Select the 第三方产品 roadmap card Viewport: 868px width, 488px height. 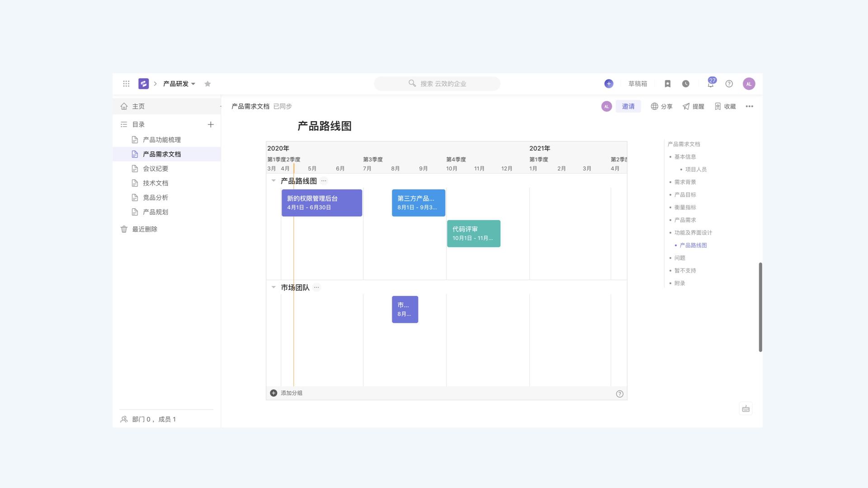point(419,203)
